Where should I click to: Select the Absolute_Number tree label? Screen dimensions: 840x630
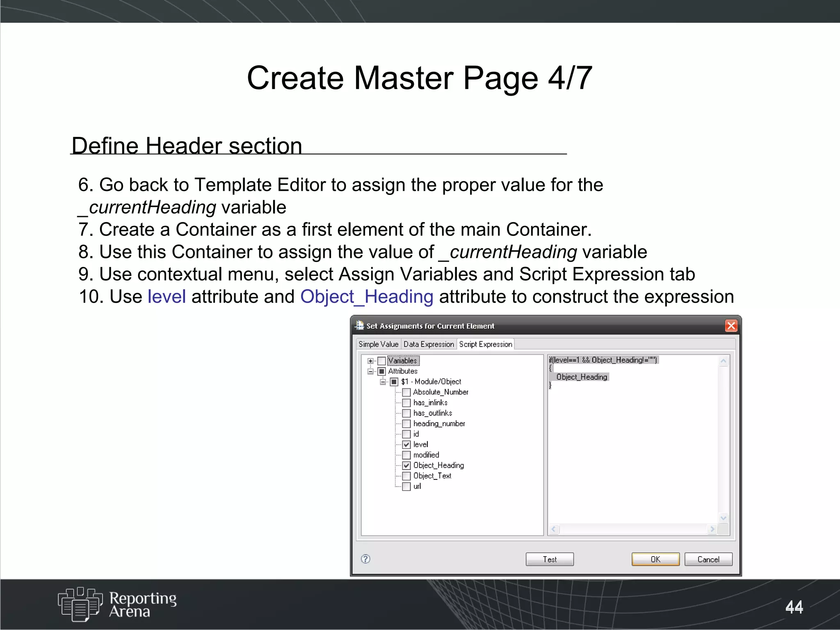tap(441, 392)
